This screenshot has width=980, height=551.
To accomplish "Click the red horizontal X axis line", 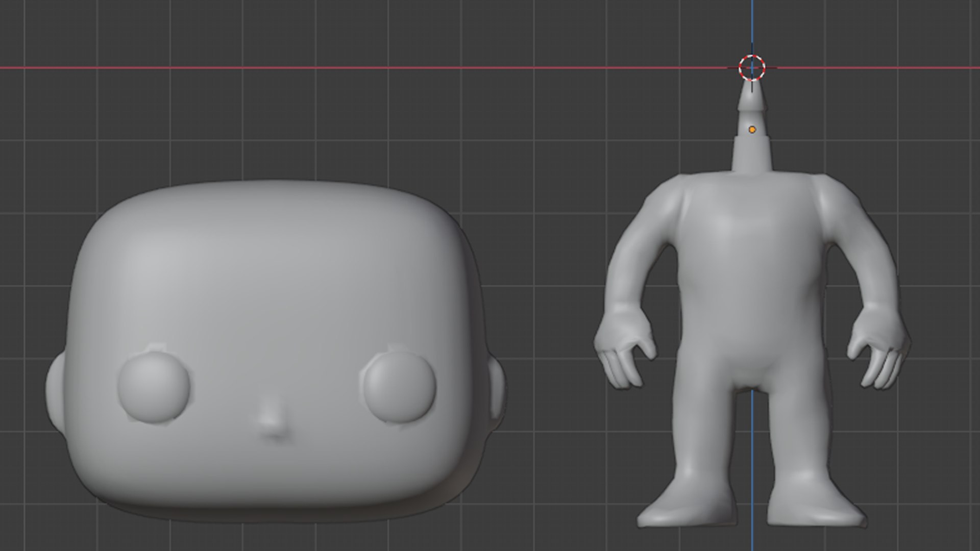I will click(x=357, y=67).
